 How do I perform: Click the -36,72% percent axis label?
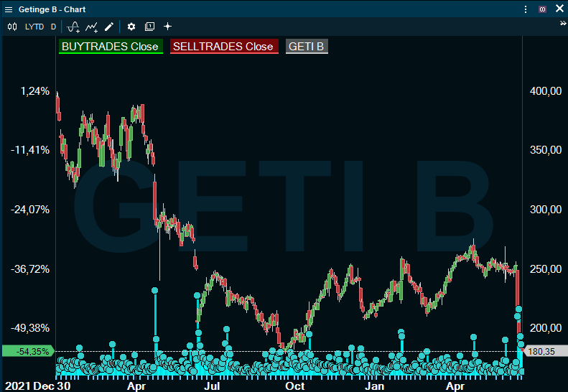click(x=29, y=269)
